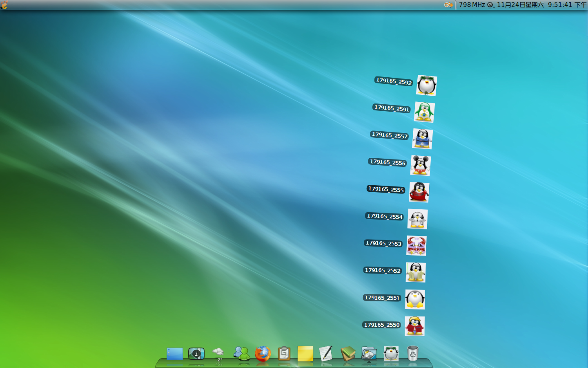Viewport: 588px width, 368px height.
Task: Open the Show Desktop dock icon
Action: [x=174, y=354]
